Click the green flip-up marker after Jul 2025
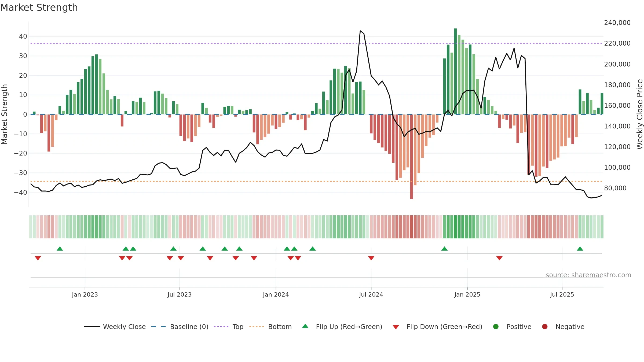Viewport: 644px width, 362px height. [x=580, y=249]
